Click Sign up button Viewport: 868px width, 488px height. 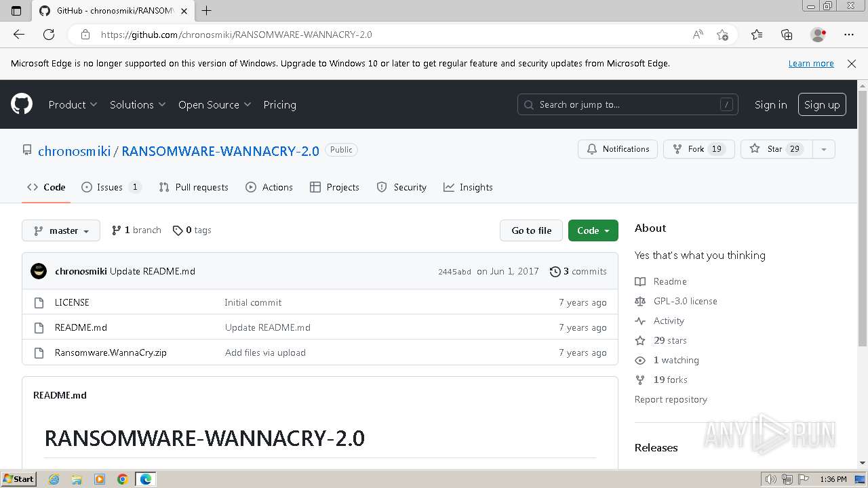822,104
